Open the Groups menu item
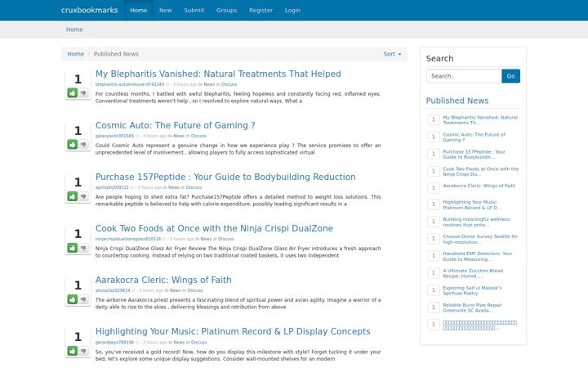Image resolution: width=588 pixels, height=368 pixels. [x=226, y=10]
